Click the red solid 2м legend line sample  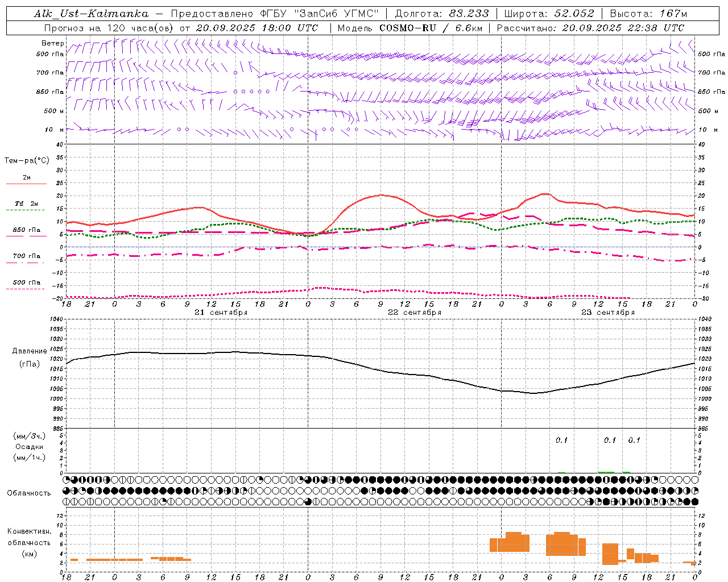[x=26, y=184]
